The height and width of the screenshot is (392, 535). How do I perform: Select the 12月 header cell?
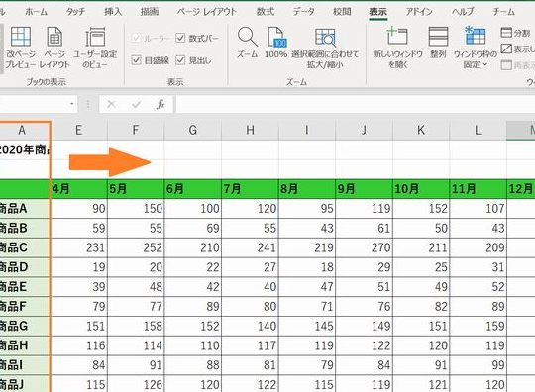click(521, 188)
